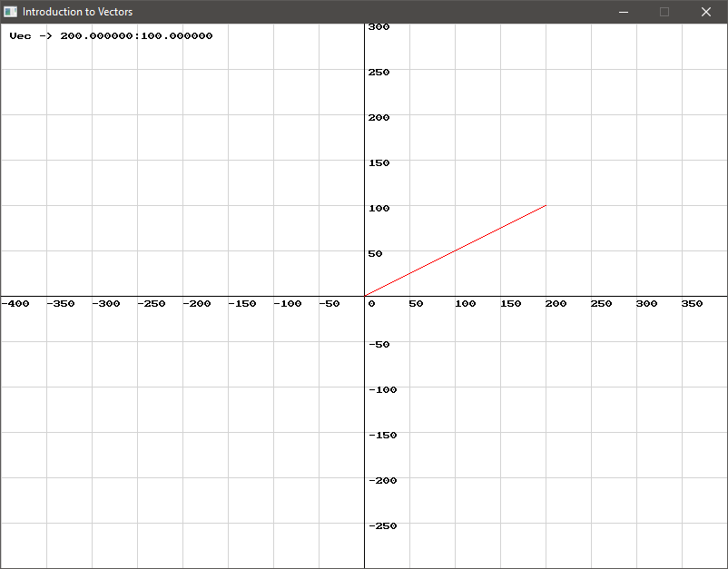
Task: Select the 150 label on the vertical axis
Action: pos(379,163)
